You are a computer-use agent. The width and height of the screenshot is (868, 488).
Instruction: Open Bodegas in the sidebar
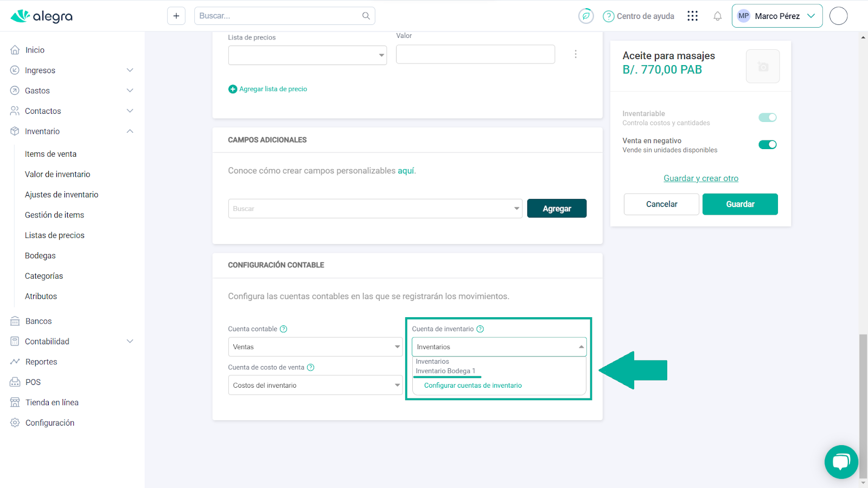(x=40, y=255)
